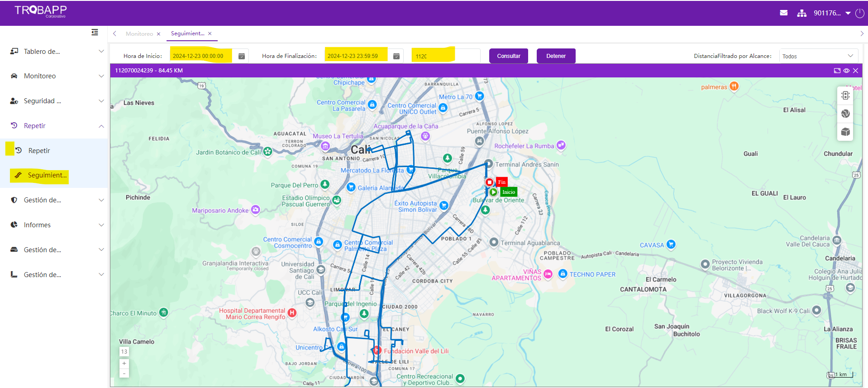Close the 112070024239 map panel
The height and width of the screenshot is (388, 868).
pyautogui.click(x=855, y=71)
